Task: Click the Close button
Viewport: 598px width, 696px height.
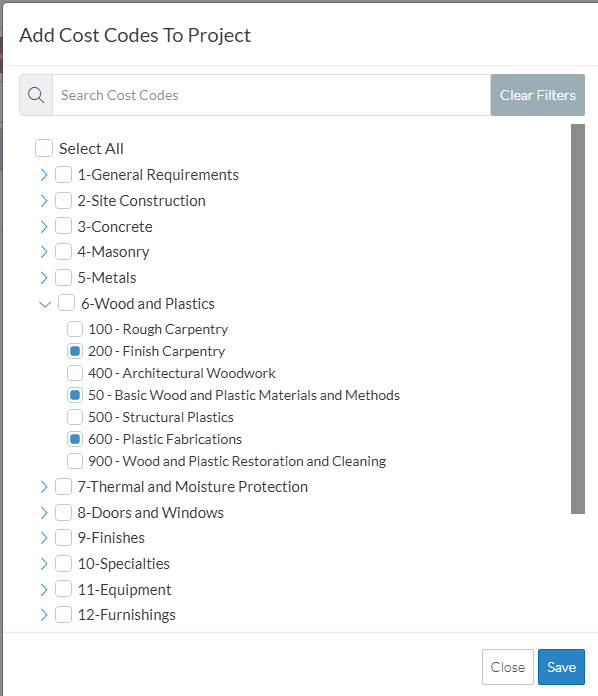Action: coord(508,667)
